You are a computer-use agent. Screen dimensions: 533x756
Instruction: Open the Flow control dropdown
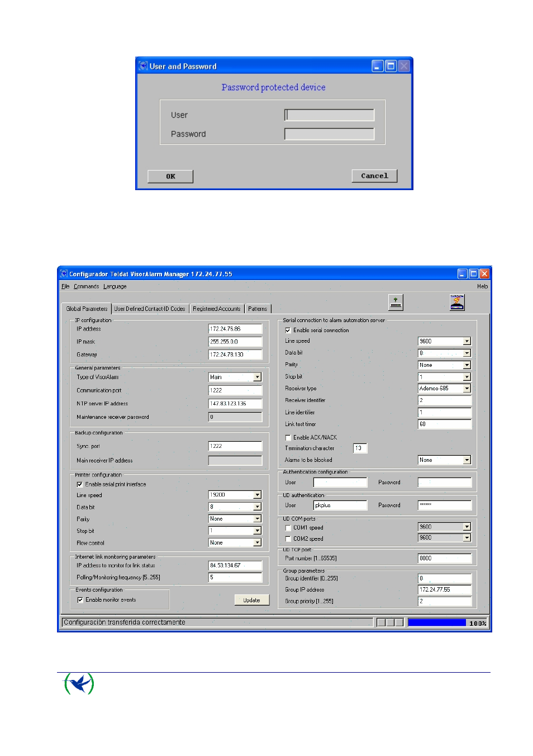click(258, 542)
